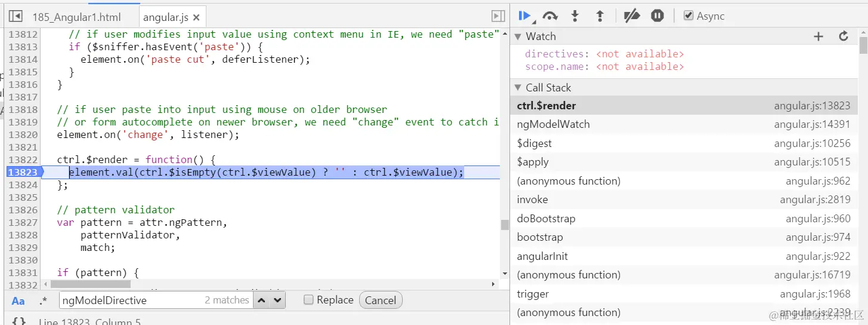Go to next search match
Image resolution: width=868 pixels, height=325 pixels.
pos(277,300)
